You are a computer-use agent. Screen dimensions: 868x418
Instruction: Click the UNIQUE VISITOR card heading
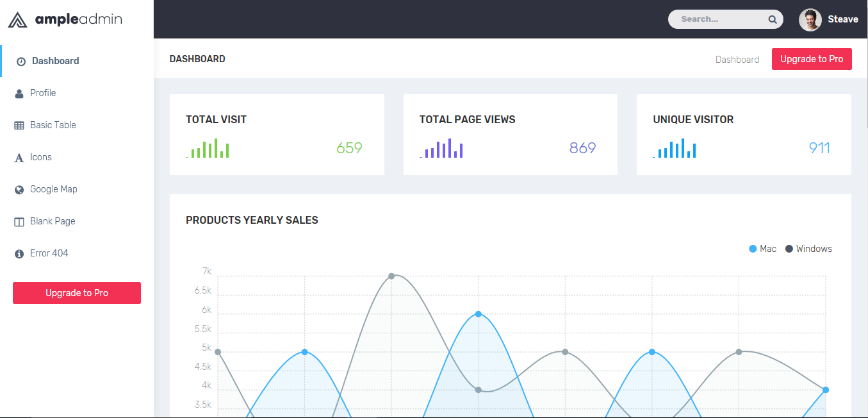tap(693, 119)
